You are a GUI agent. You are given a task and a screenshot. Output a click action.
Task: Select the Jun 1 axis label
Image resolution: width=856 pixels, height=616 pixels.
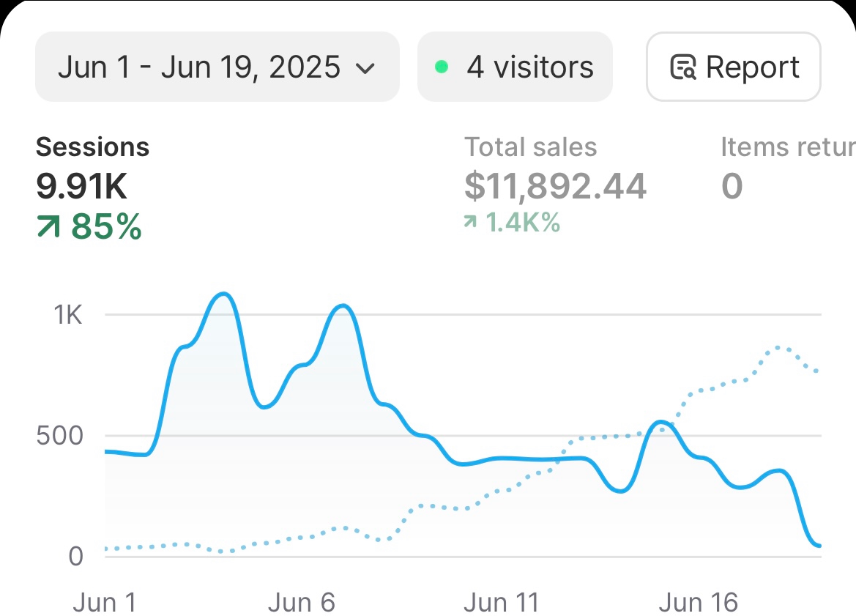click(104, 602)
